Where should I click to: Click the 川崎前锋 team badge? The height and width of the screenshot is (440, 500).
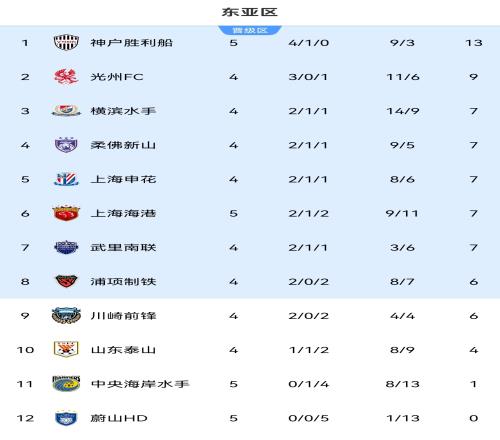point(66,316)
